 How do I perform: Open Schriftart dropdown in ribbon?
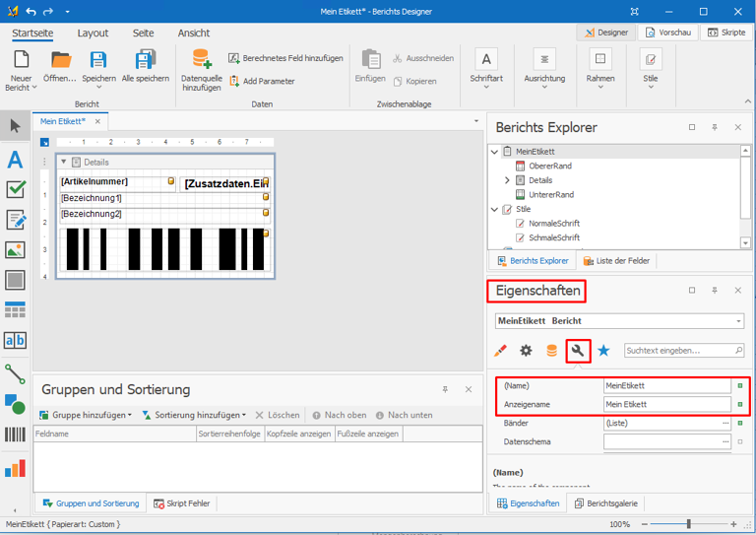coord(486,88)
